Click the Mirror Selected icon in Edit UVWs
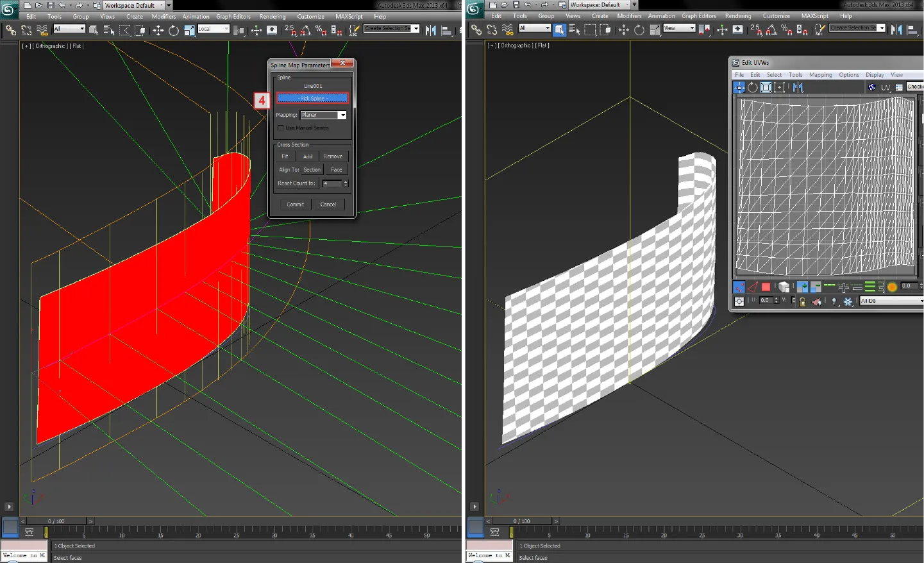 [x=798, y=87]
